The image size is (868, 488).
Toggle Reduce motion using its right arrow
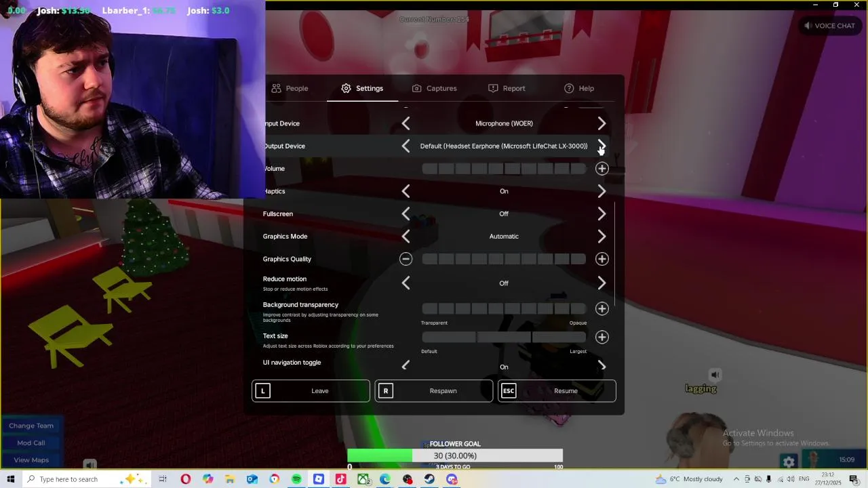tap(601, 283)
